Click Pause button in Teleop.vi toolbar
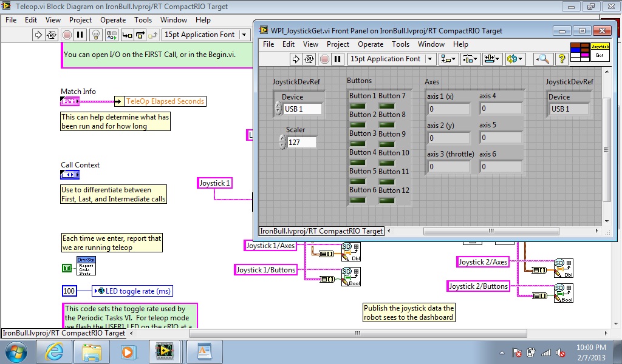Screen dimensions: 622x364 tap(80, 35)
